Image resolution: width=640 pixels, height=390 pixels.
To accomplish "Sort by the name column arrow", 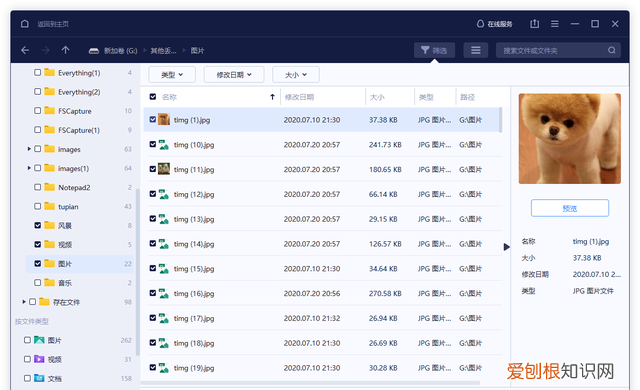I will 272,97.
